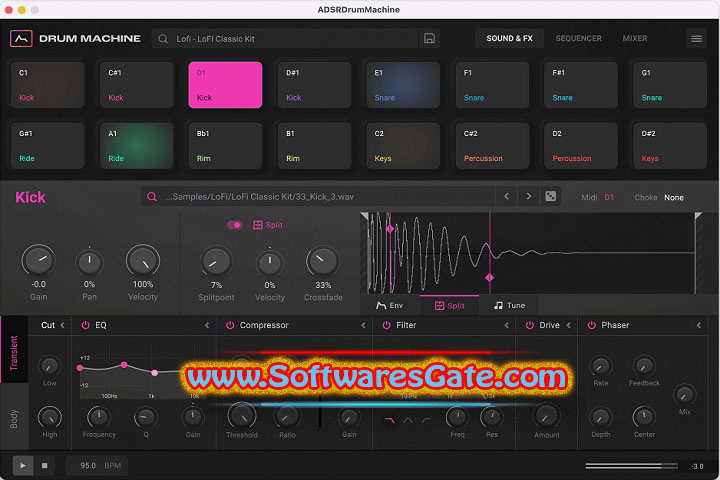This screenshot has width=720, height=480.
Task: Click the middle EQ curve node
Action: [x=124, y=365]
